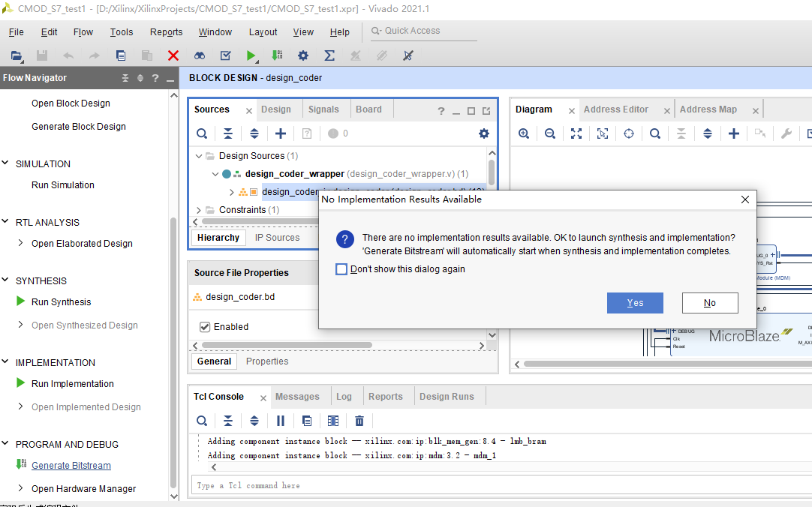Collapse the SYNTHESIS section
Image resolution: width=812 pixels, height=507 pixels.
(x=5, y=280)
